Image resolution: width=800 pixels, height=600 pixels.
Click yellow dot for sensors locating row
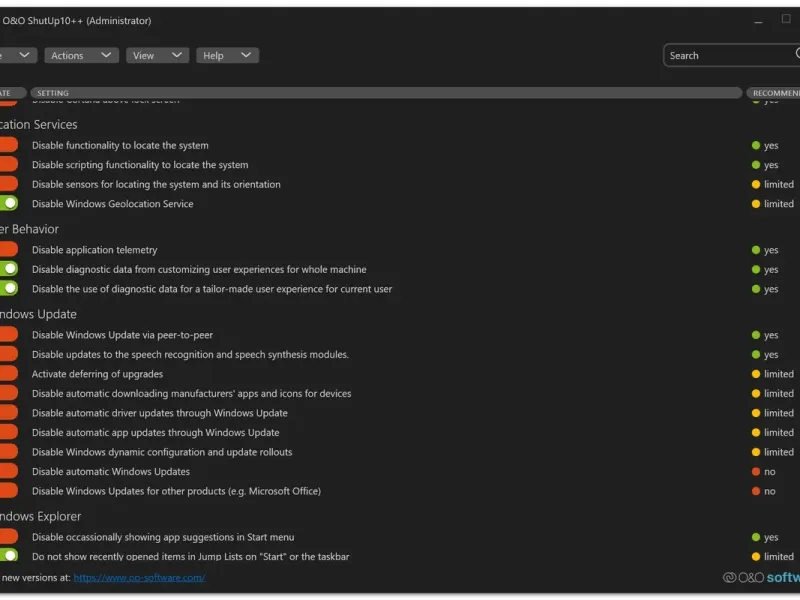(x=756, y=184)
